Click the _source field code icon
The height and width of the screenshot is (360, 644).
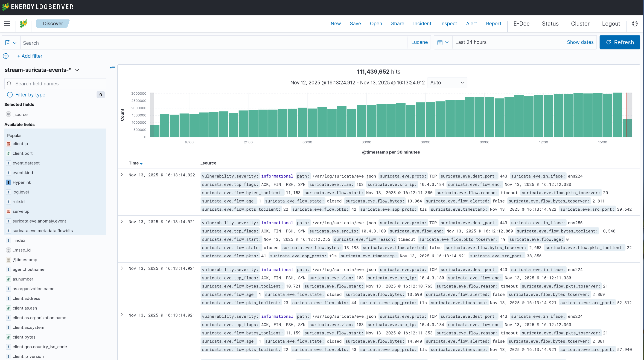pyautogui.click(x=9, y=114)
